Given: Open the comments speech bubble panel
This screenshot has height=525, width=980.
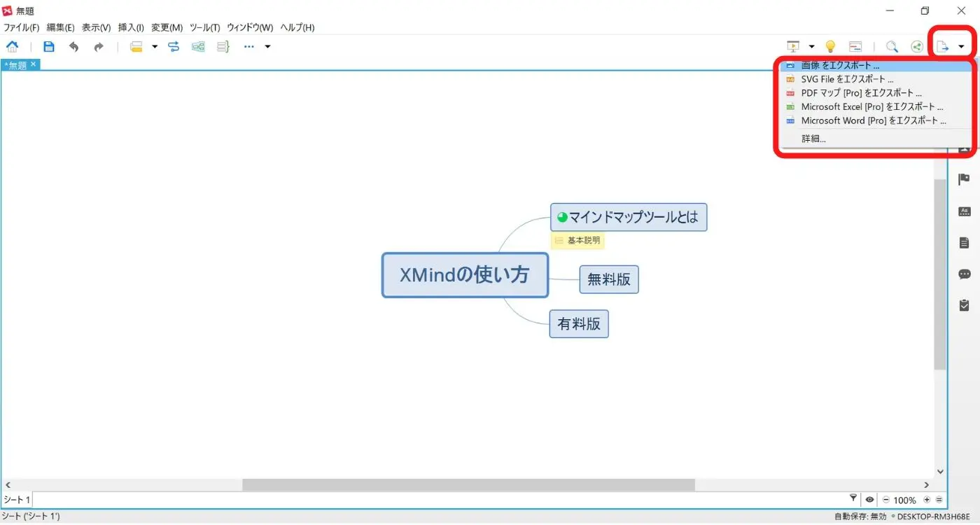Looking at the screenshot, I should click(x=964, y=274).
